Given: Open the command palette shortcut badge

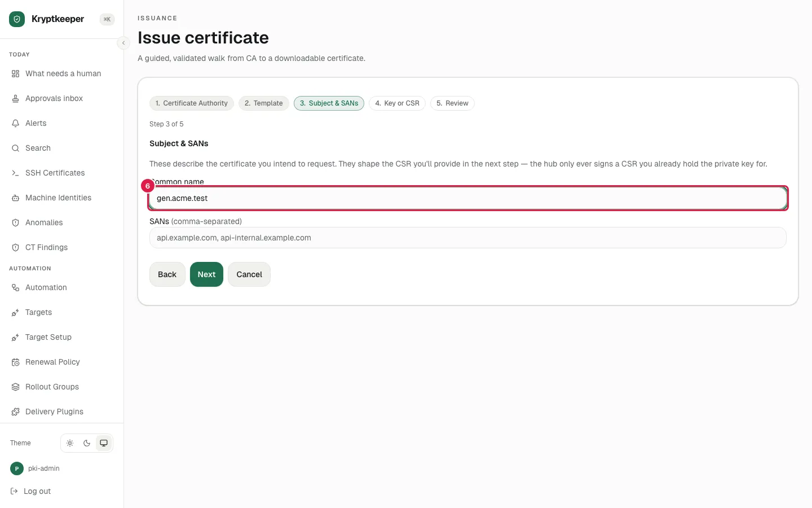Looking at the screenshot, I should [x=107, y=19].
